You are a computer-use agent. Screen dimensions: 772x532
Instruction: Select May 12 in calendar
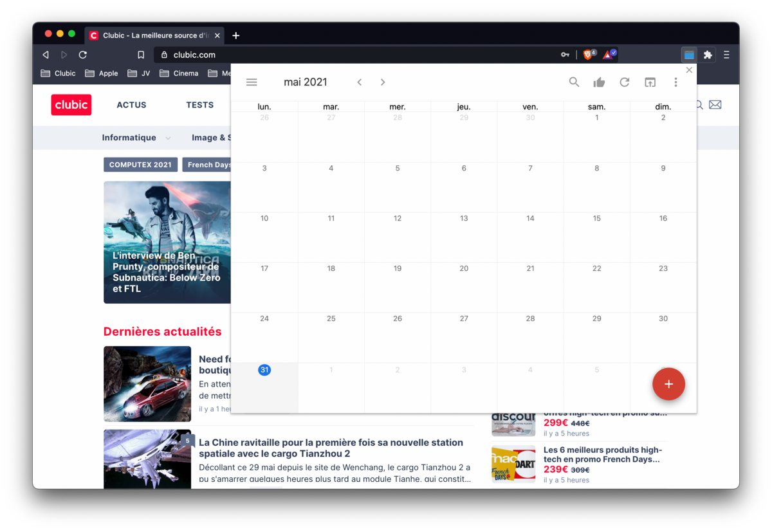pyautogui.click(x=398, y=219)
